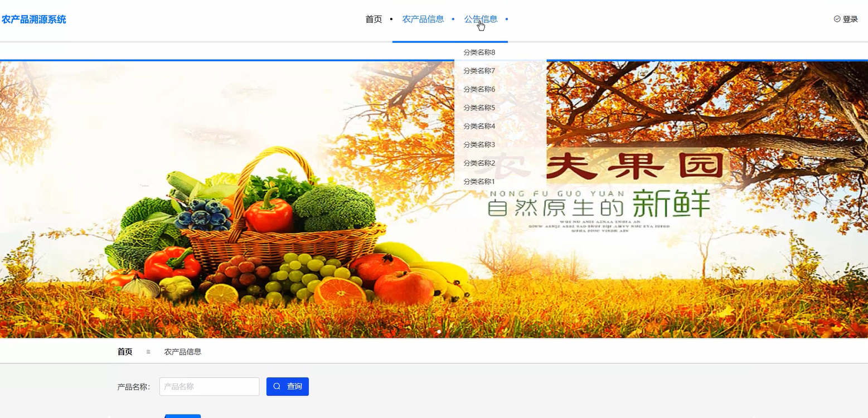Click the dot separator after 公告信息
868x418 pixels.
pyautogui.click(x=506, y=18)
